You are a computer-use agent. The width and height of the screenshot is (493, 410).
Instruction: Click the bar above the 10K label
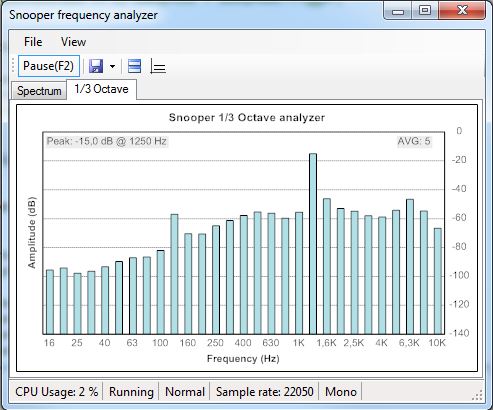pyautogui.click(x=437, y=281)
